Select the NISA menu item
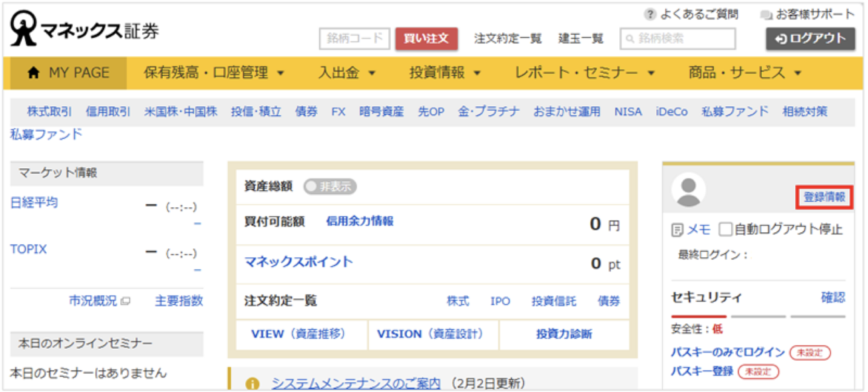 628,112
